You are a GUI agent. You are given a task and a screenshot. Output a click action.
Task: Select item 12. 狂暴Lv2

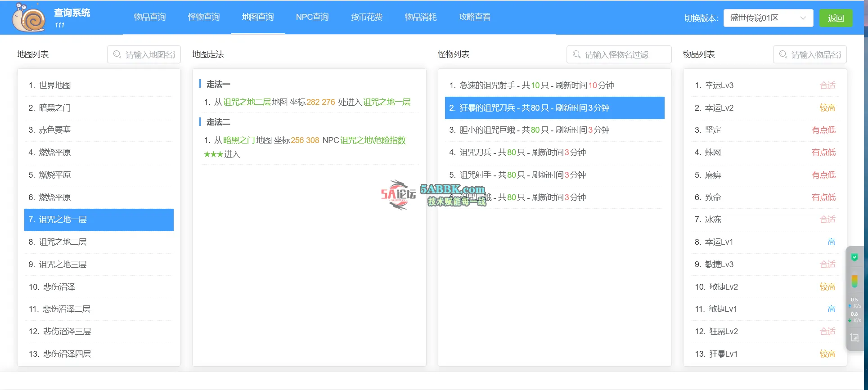coord(765,332)
